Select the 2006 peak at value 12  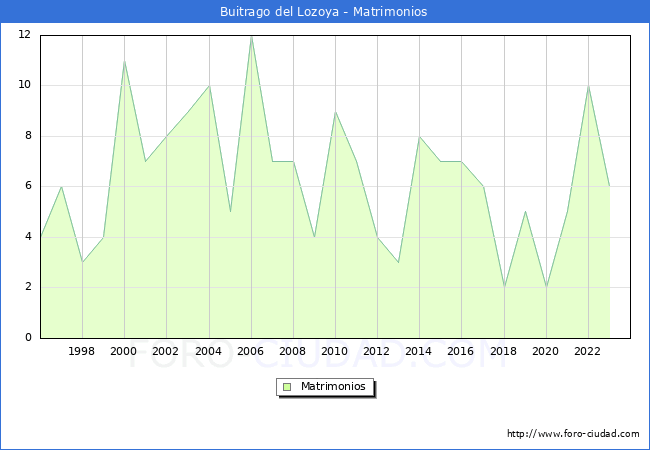[251, 36]
